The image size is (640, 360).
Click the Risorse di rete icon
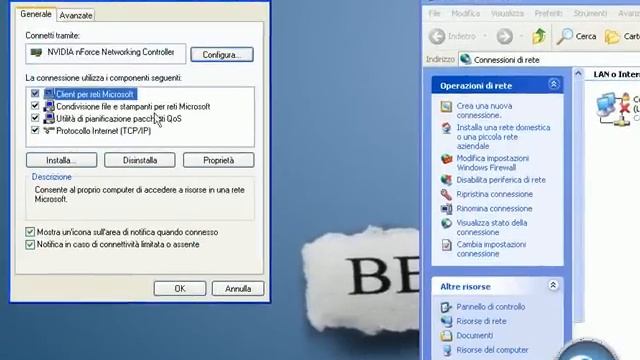click(446, 321)
